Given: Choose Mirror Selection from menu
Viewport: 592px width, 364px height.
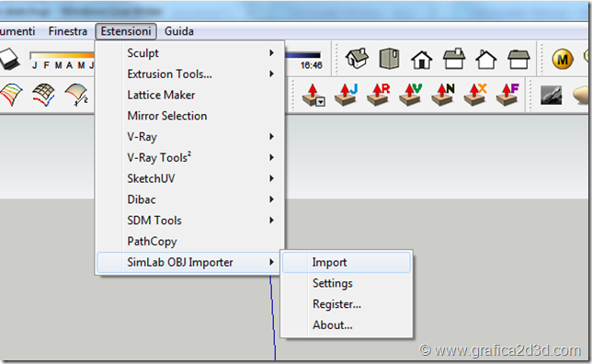Looking at the screenshot, I should point(167,116).
